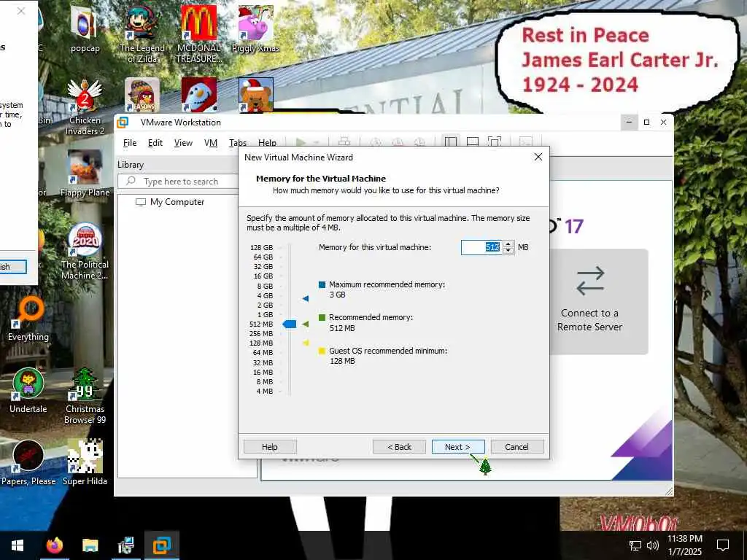Viewport: 747px width, 560px height.
Task: Close the New Virtual Machine Wizard dialog
Action: coord(538,157)
